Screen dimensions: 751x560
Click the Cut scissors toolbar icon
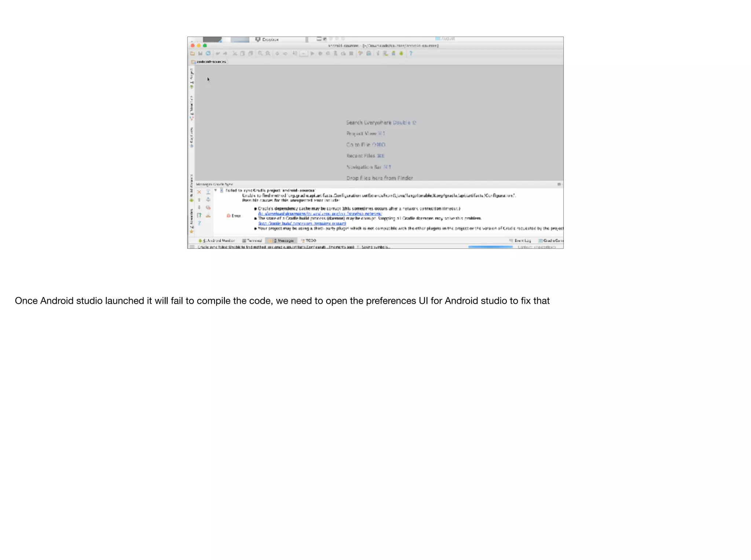pos(235,54)
